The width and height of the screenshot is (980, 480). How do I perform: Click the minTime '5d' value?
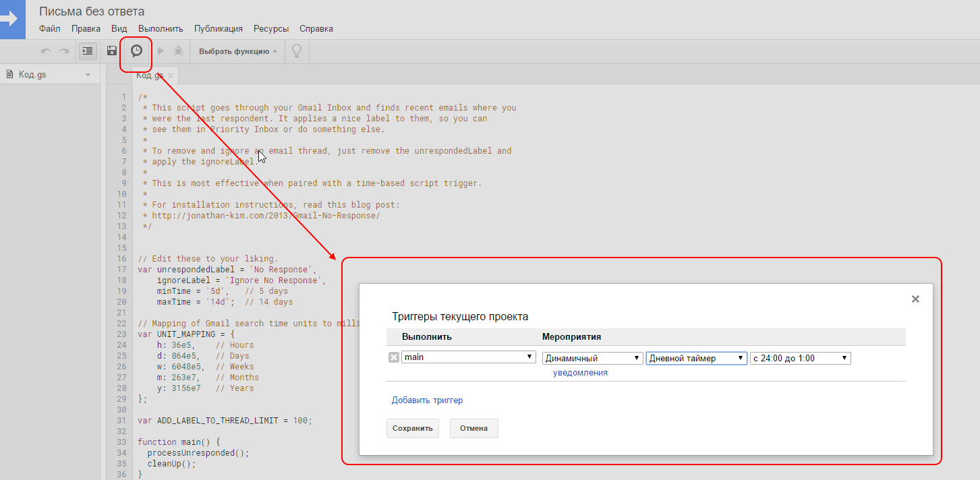(x=218, y=291)
